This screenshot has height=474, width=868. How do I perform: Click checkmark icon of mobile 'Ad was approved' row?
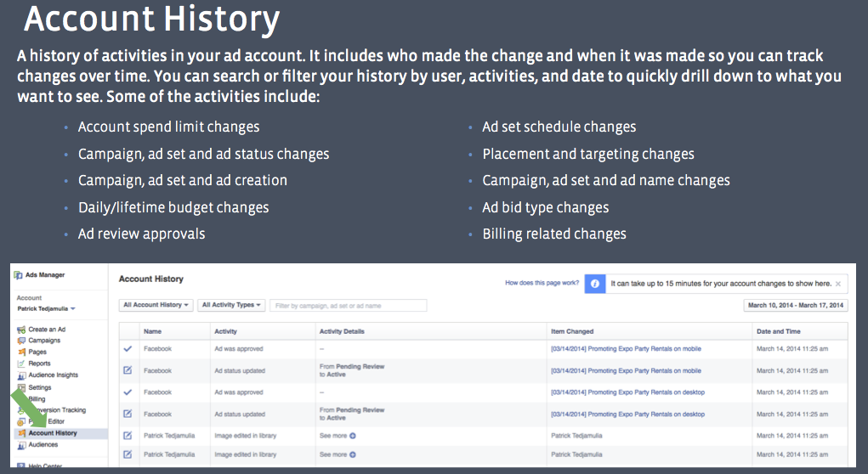point(128,349)
